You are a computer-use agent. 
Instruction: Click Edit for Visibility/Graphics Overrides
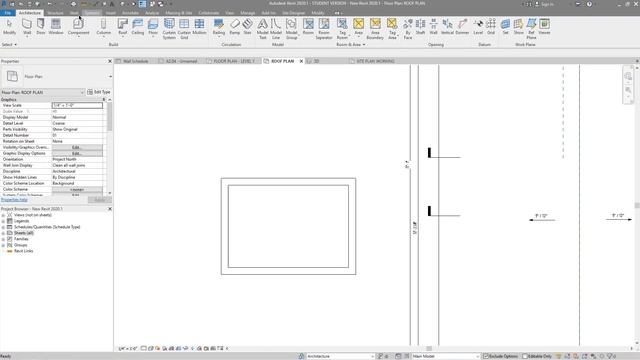[77, 147]
